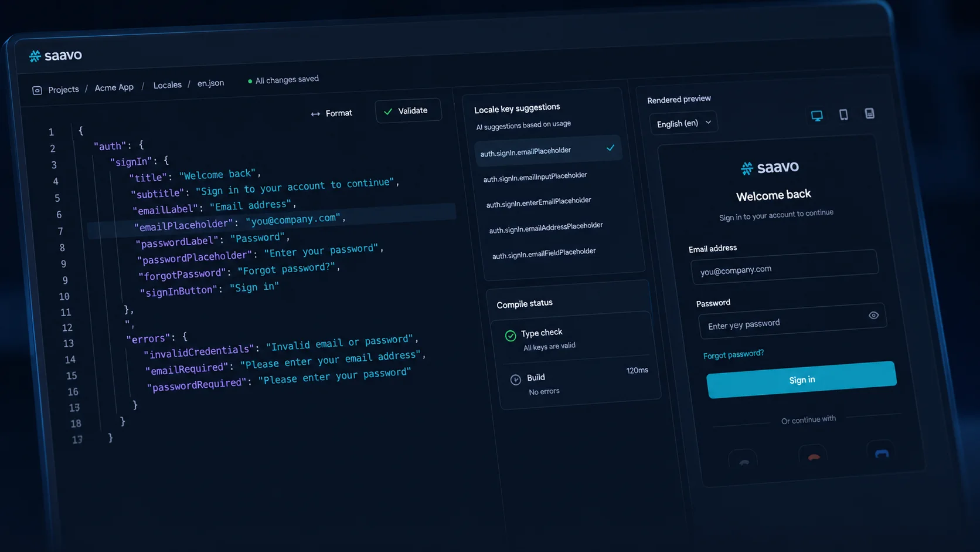The width and height of the screenshot is (980, 552).
Task: Click the "invalidCredentials" key line
Action: coord(281,346)
